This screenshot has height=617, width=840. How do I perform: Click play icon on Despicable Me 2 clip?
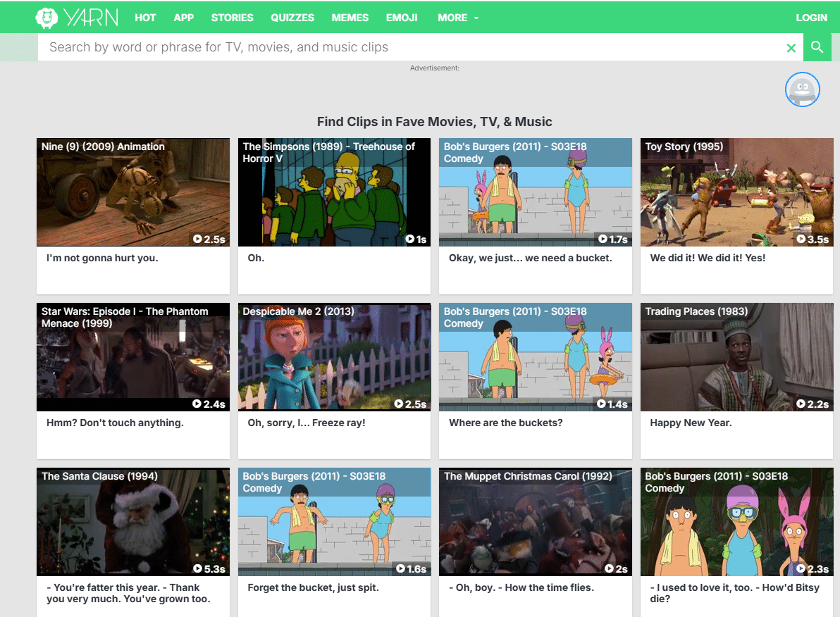tap(399, 404)
